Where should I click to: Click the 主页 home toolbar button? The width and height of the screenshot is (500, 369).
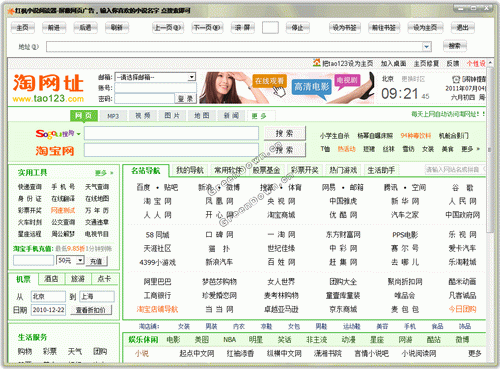[x=23, y=28]
